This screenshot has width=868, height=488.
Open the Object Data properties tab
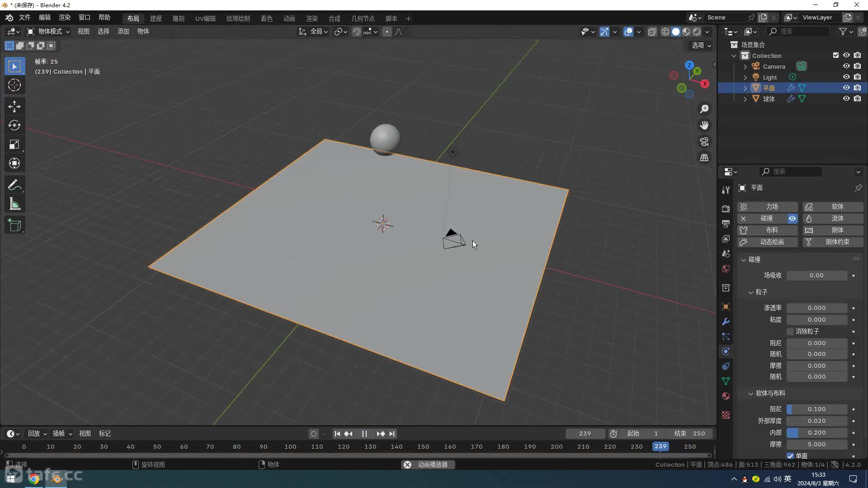click(726, 381)
